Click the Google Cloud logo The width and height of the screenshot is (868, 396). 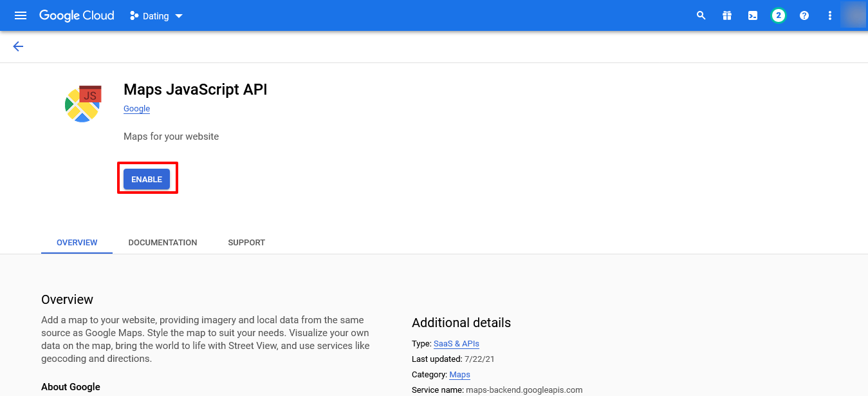(x=77, y=15)
